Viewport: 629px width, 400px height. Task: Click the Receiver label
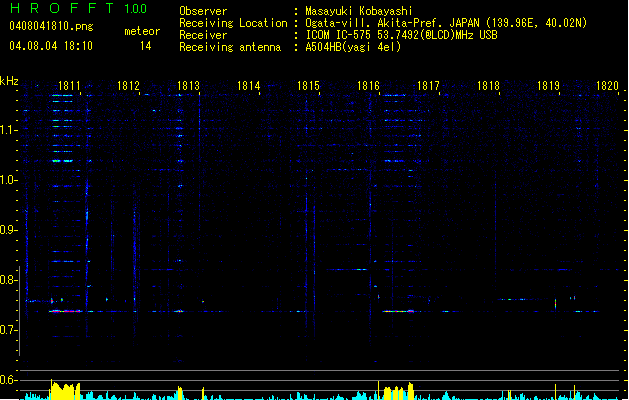[203, 35]
